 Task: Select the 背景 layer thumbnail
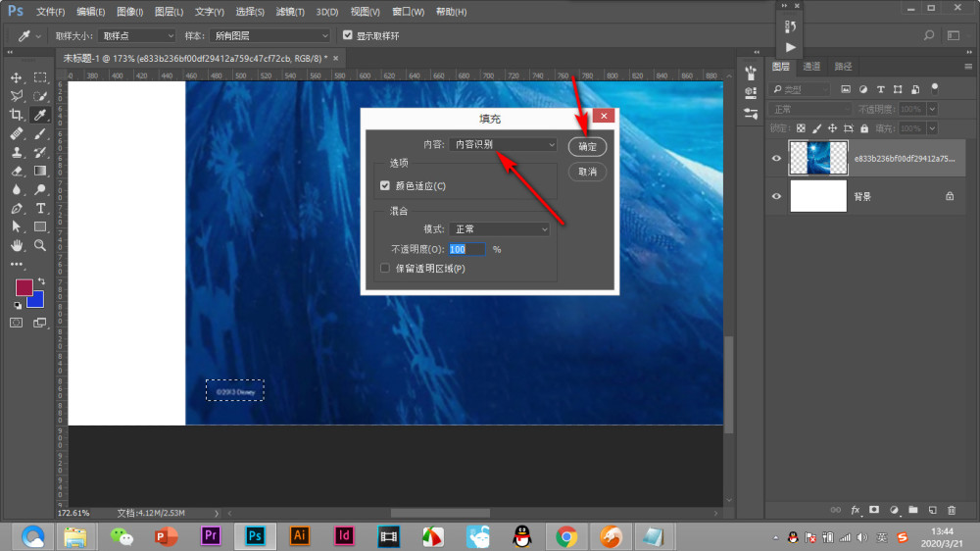[818, 196]
